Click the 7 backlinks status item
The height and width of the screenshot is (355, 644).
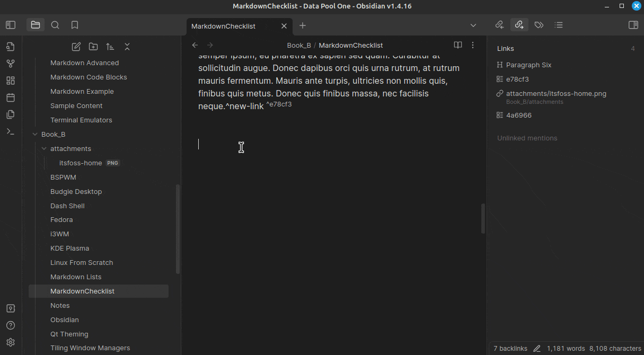pos(510,348)
